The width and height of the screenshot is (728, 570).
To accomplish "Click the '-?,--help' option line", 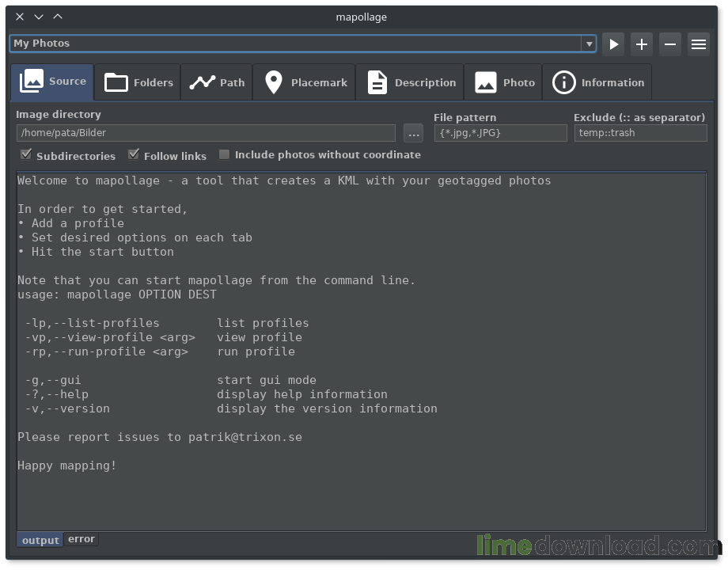I will [207, 394].
